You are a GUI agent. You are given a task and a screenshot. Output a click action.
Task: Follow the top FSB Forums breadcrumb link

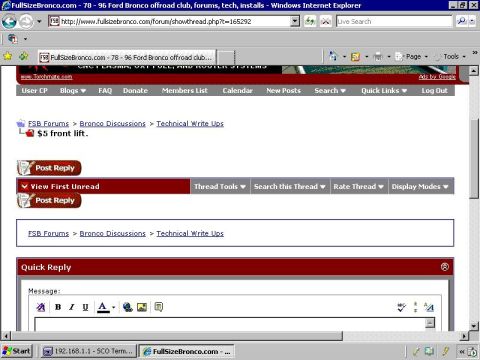48,124
